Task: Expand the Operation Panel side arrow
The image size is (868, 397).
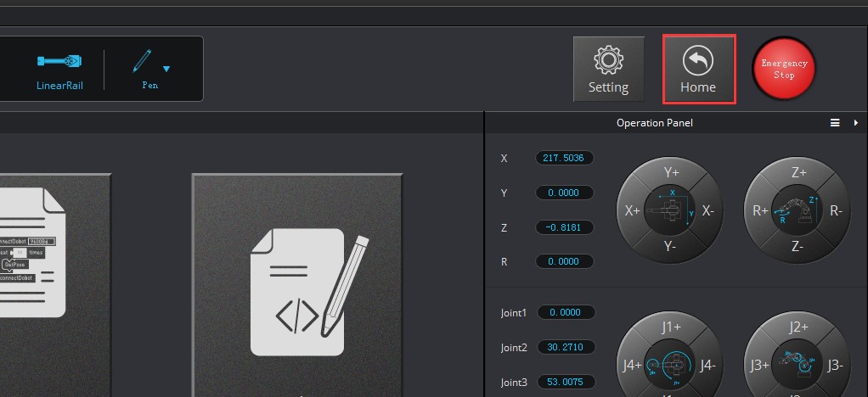Action: (x=855, y=123)
